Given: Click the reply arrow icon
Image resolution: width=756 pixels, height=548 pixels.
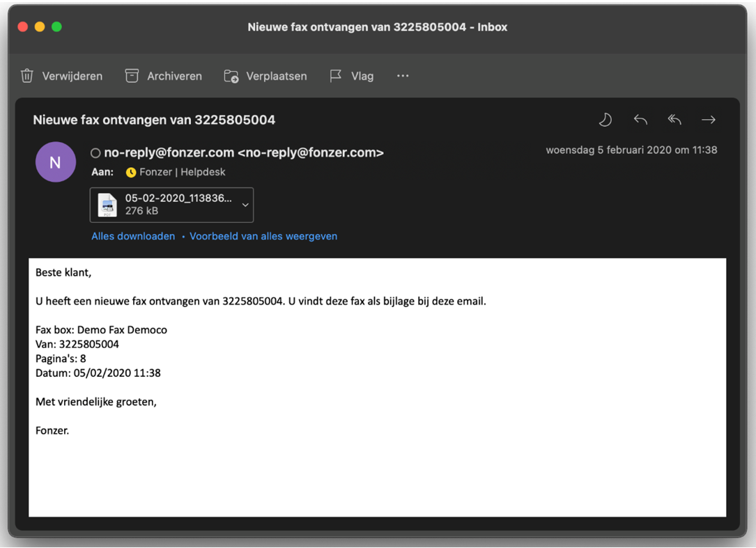Looking at the screenshot, I should coord(640,120).
